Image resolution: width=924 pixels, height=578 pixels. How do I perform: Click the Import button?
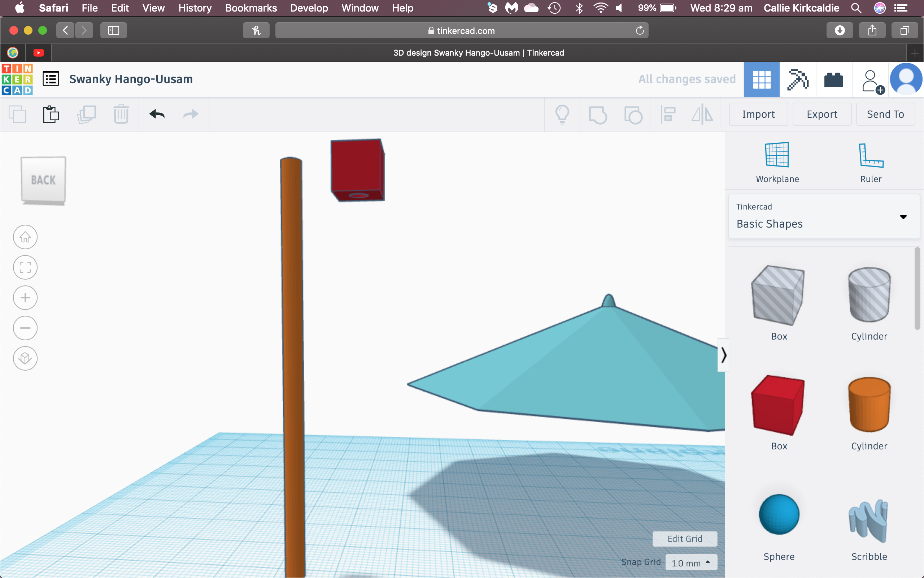(758, 114)
